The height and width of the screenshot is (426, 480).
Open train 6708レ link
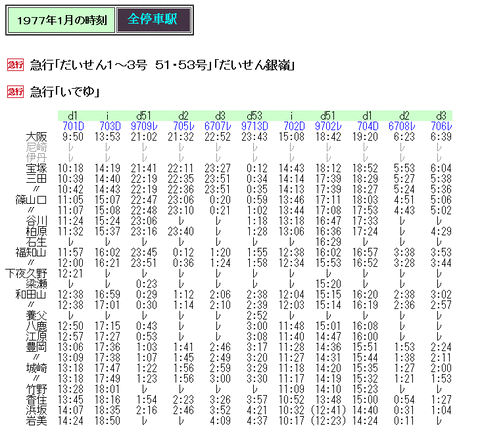pyautogui.click(x=402, y=126)
